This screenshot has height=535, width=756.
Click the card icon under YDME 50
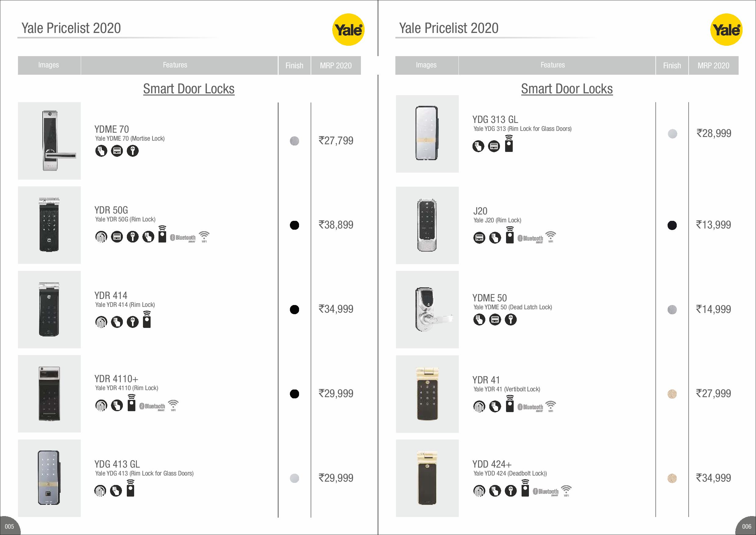495,320
